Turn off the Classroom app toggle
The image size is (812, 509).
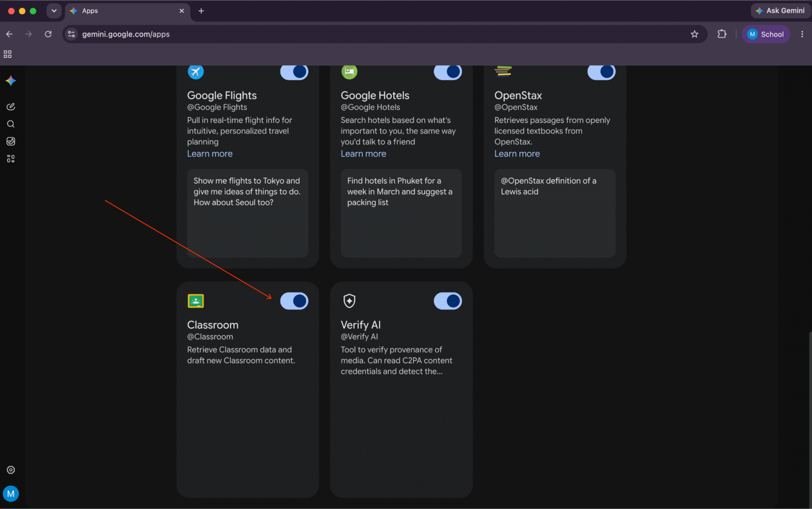(294, 301)
